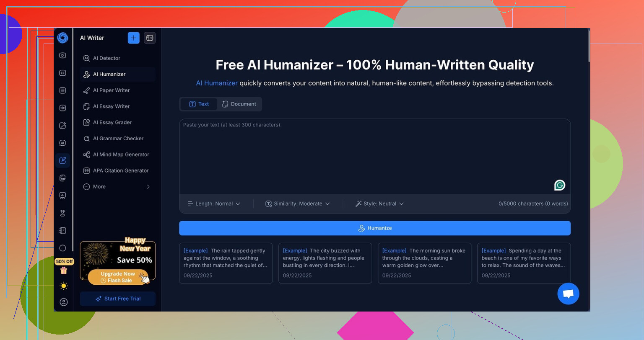
Task: Open the AI Grammar Checker
Action: click(x=118, y=138)
